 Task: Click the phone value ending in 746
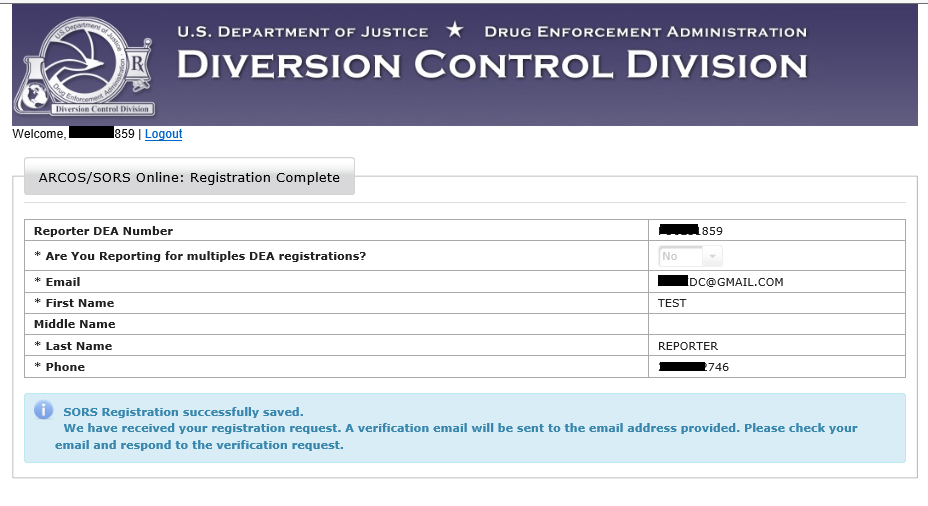pyautogui.click(x=694, y=367)
